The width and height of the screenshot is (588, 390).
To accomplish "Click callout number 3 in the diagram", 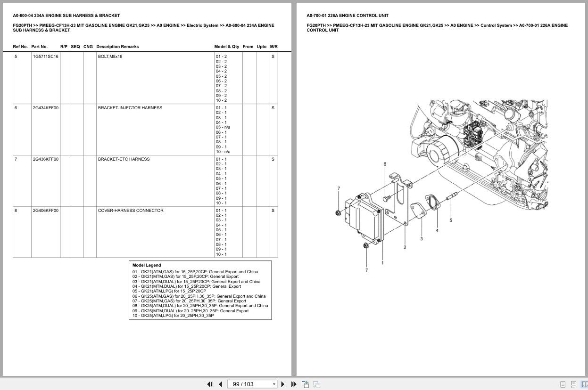I will (422, 239).
